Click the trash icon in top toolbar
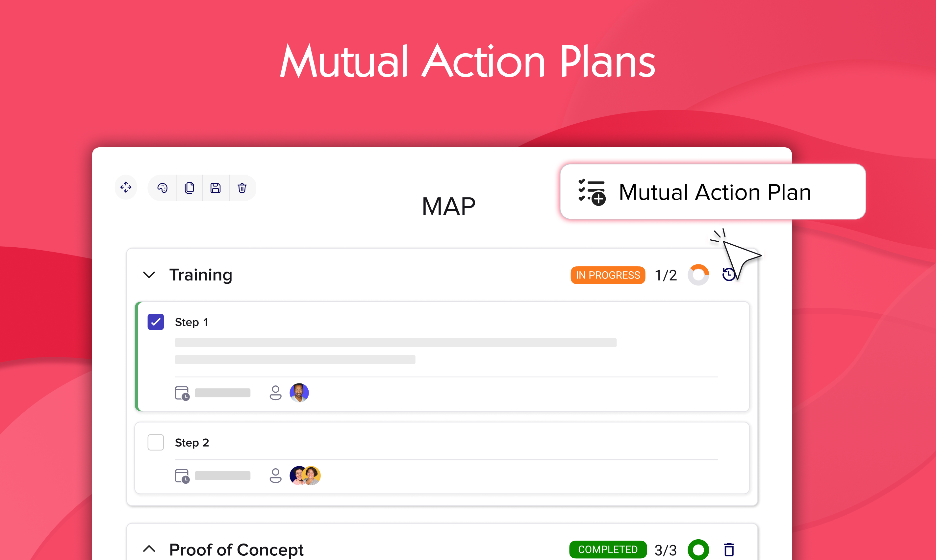This screenshot has width=936, height=560. [x=242, y=187]
